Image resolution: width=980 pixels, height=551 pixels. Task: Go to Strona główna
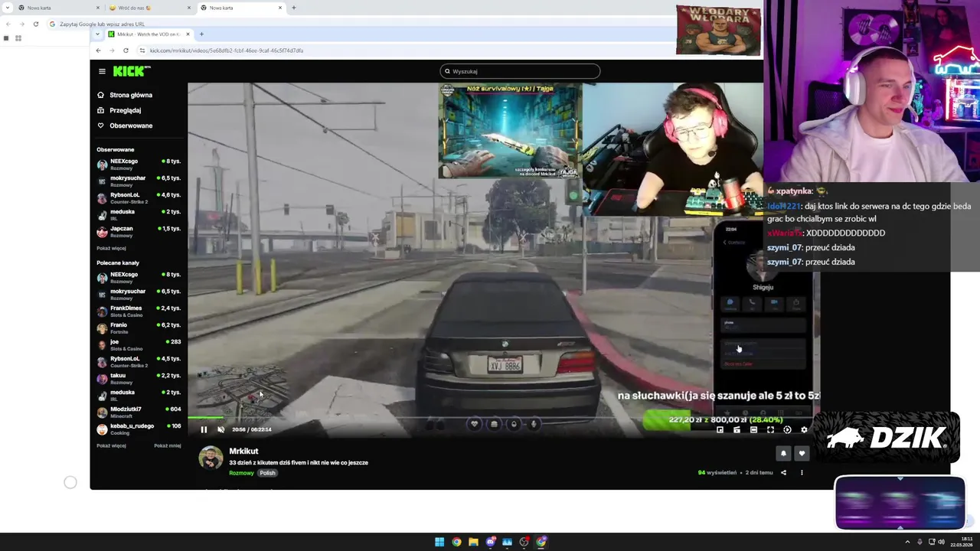coord(130,95)
